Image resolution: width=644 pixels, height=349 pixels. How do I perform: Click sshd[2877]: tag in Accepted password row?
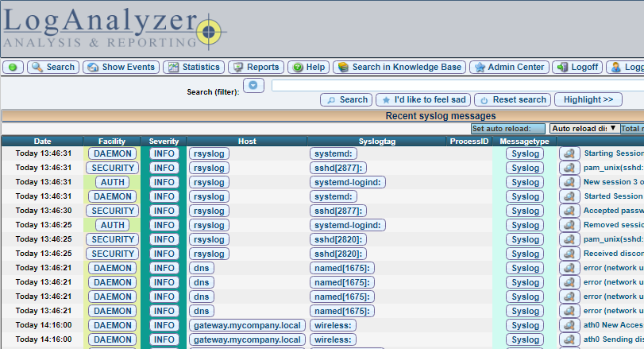[338, 211]
